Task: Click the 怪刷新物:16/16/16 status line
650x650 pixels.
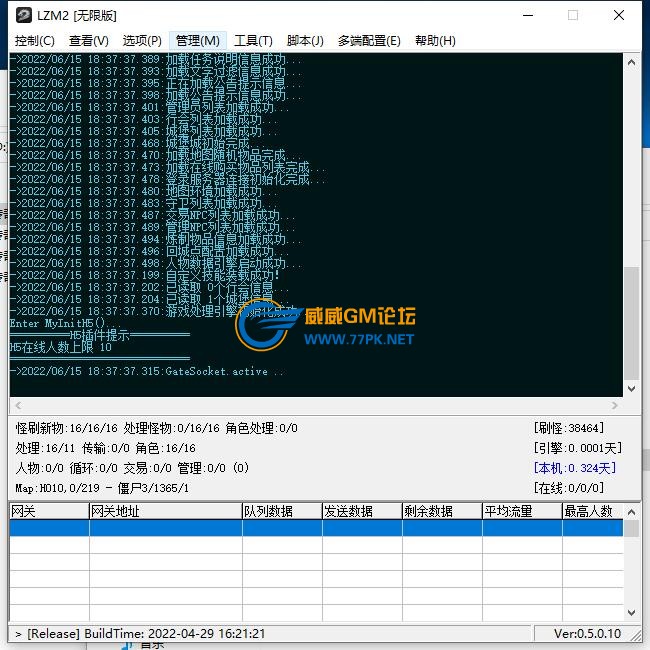Action: click(157, 428)
